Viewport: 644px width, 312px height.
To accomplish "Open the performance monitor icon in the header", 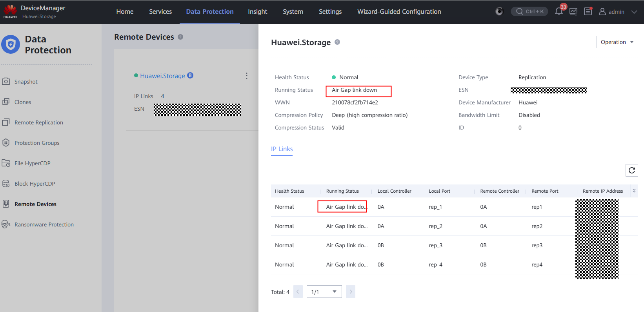I will [573, 12].
